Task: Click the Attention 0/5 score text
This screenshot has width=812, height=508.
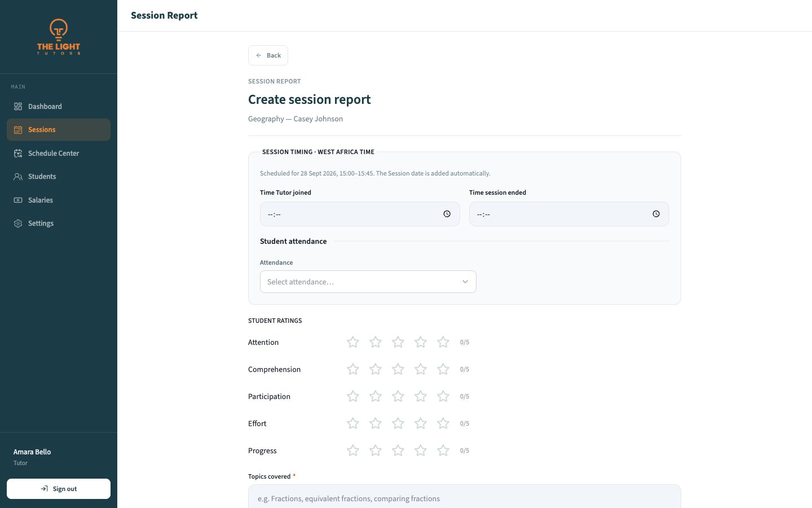Action: 465,342
